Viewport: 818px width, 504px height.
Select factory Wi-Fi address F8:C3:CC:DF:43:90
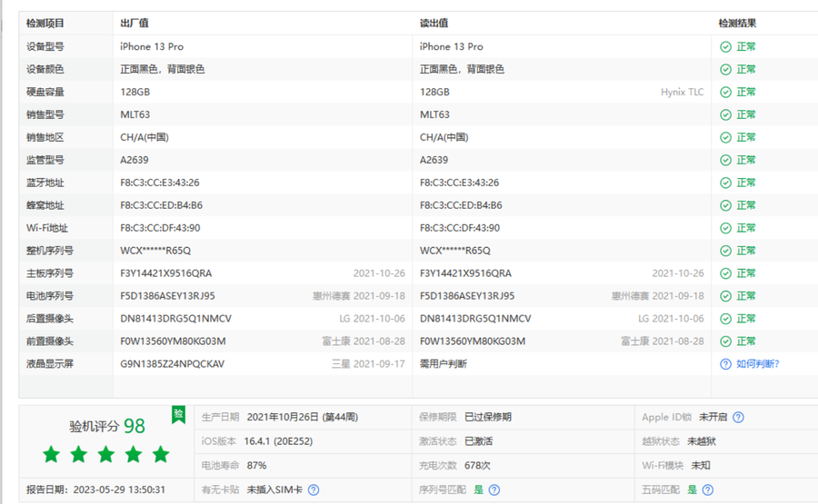(x=160, y=228)
